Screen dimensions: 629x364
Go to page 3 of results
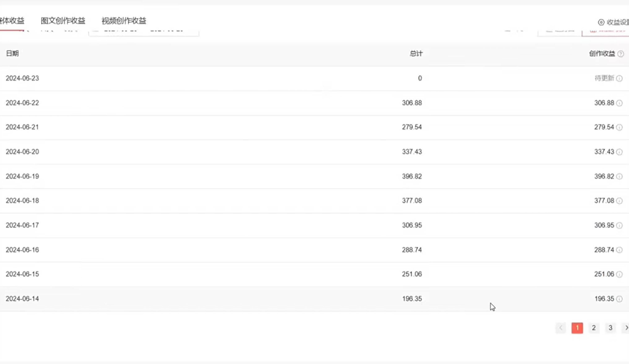tap(610, 328)
